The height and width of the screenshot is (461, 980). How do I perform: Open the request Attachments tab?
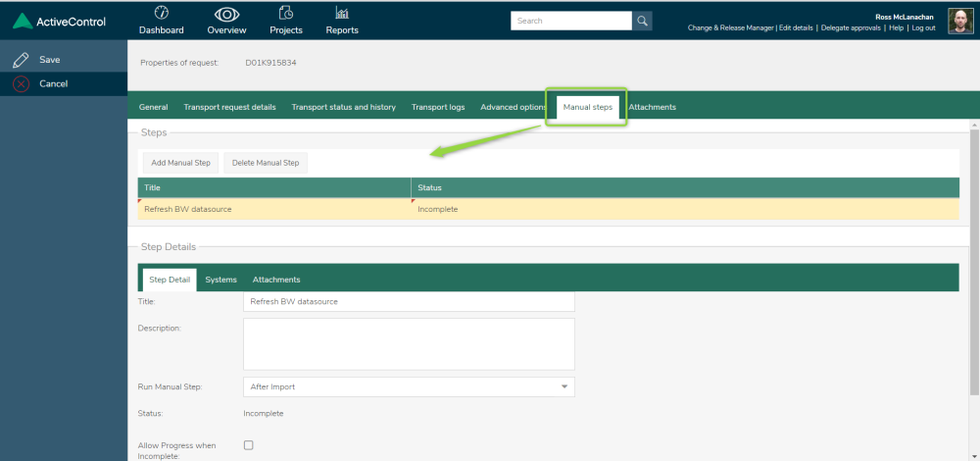(x=652, y=107)
